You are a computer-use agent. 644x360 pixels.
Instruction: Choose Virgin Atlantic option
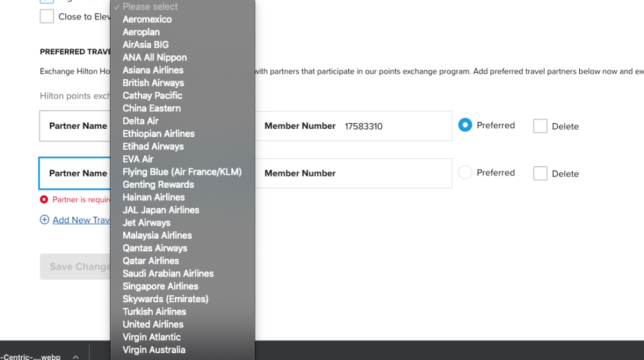coord(183,337)
